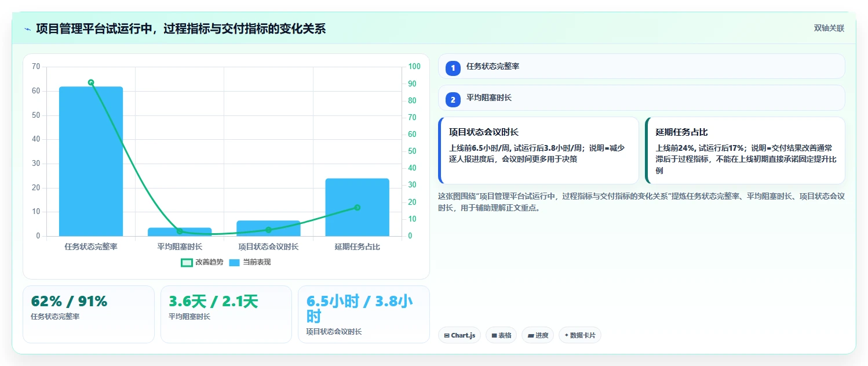Viewport: 868px width, 366px height.
Task: Click the x-axis label 任务状态完整率
Action: (x=91, y=247)
